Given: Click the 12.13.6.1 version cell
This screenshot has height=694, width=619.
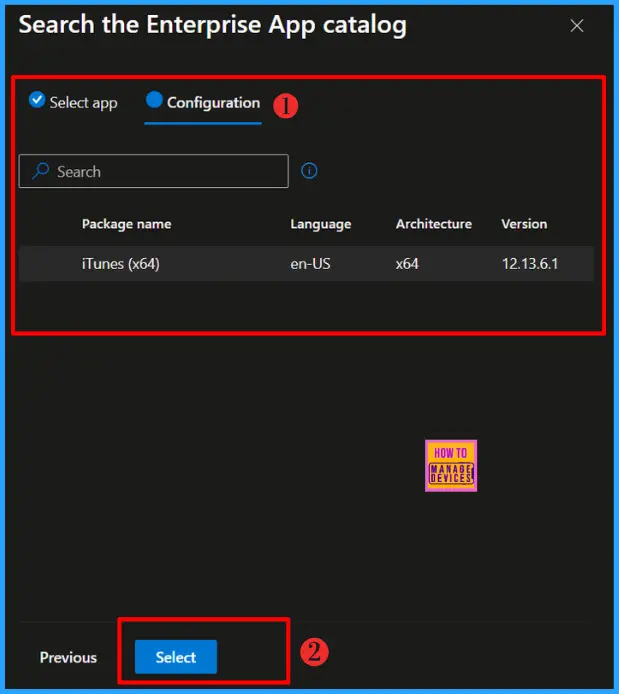Looking at the screenshot, I should [530, 264].
